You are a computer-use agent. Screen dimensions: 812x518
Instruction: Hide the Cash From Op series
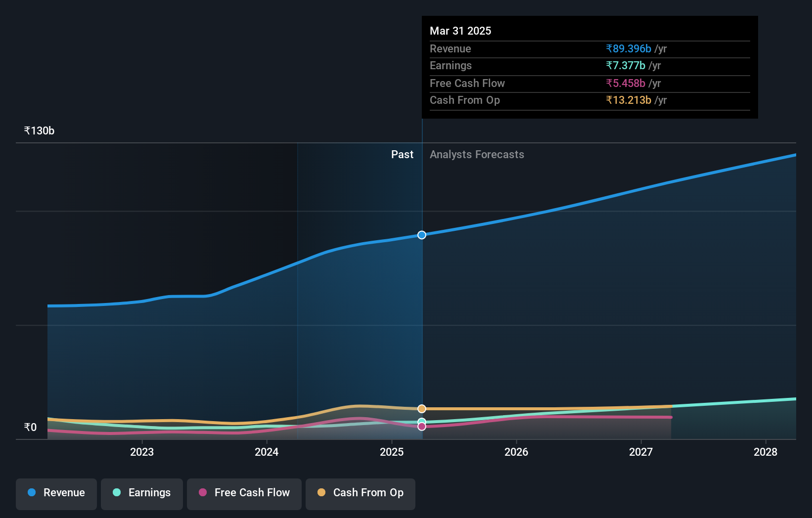[360, 493]
